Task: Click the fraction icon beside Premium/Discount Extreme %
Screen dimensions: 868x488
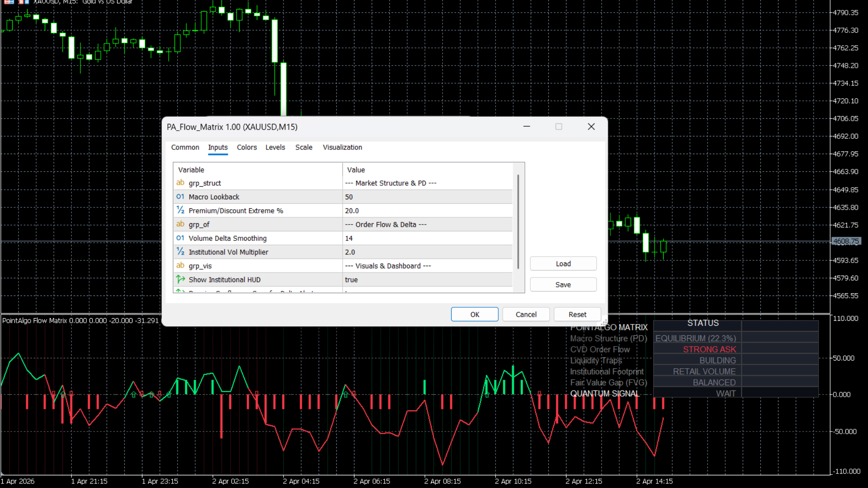Action: 180,210
